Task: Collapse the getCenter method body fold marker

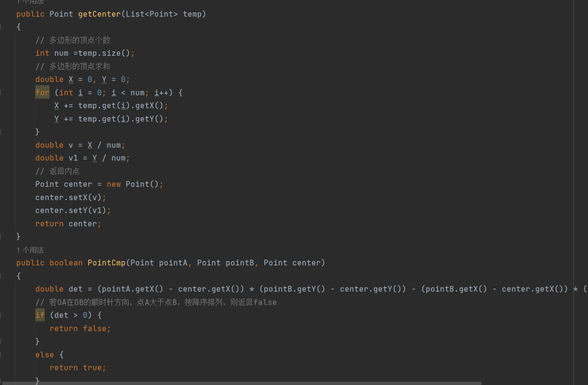Action: pyautogui.click(x=1, y=27)
